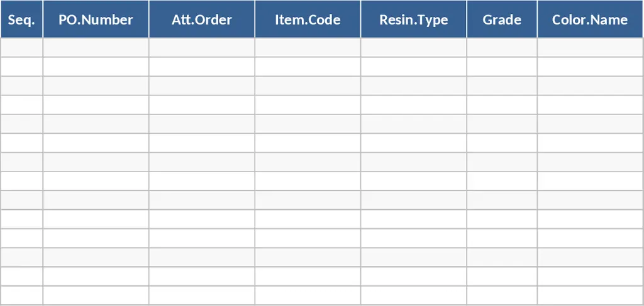Click last-row cell in Seq. column
Image resolution: width=644 pixels, height=306 pixels.
21,295
